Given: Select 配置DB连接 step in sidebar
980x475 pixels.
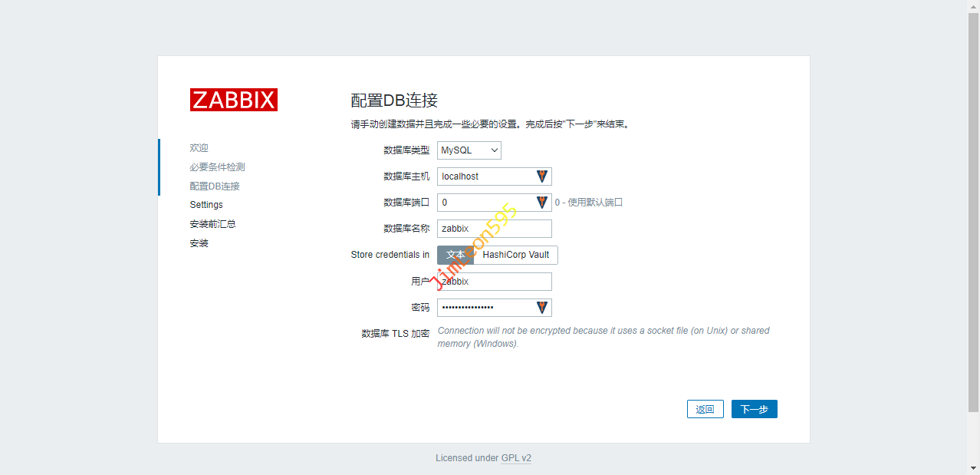Looking at the screenshot, I should (215, 186).
